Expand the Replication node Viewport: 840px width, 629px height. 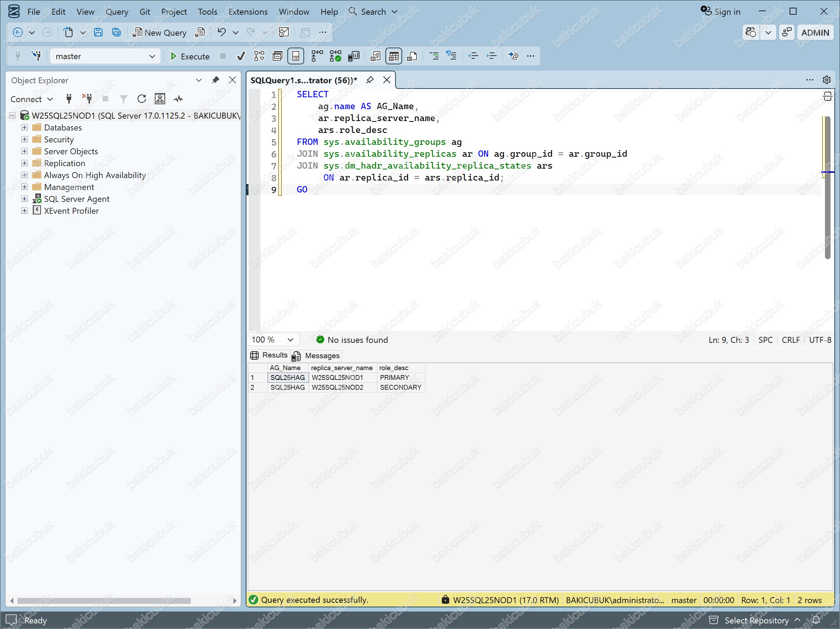24,163
